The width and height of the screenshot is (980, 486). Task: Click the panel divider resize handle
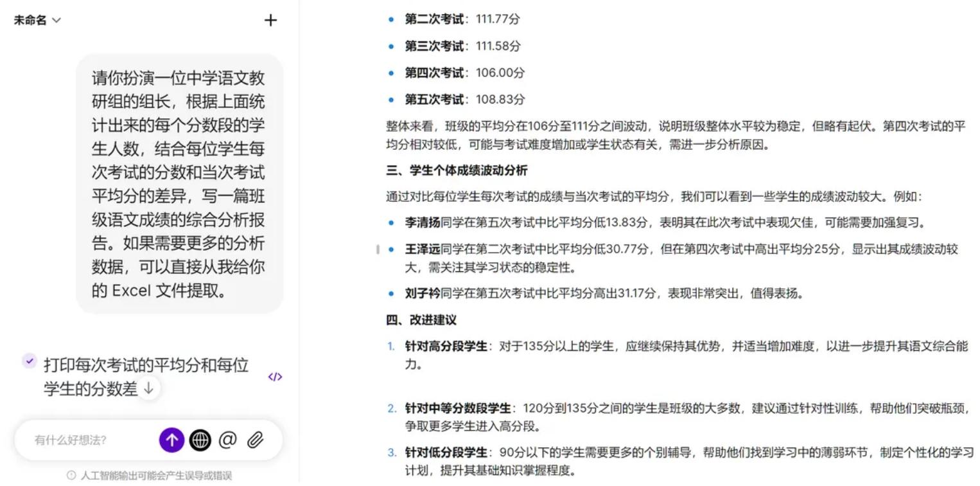(378, 249)
